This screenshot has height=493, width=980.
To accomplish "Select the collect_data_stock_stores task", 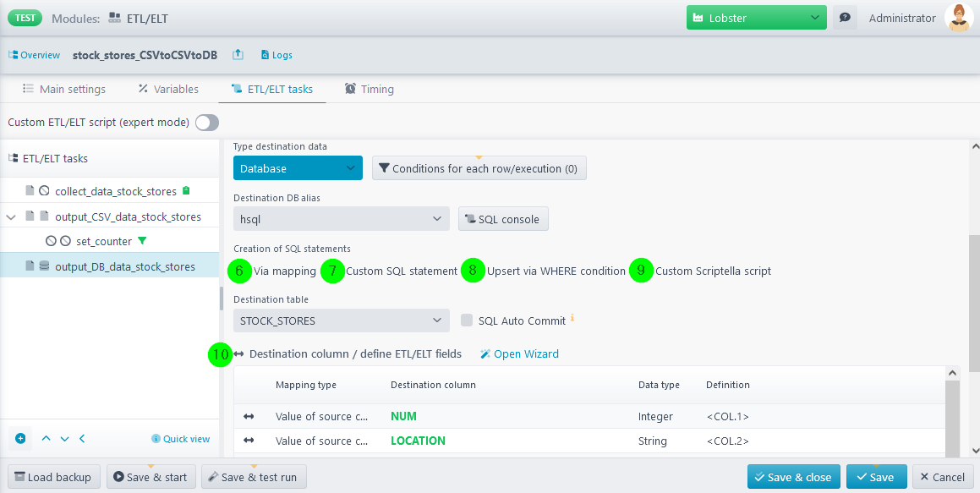I will pyautogui.click(x=115, y=191).
